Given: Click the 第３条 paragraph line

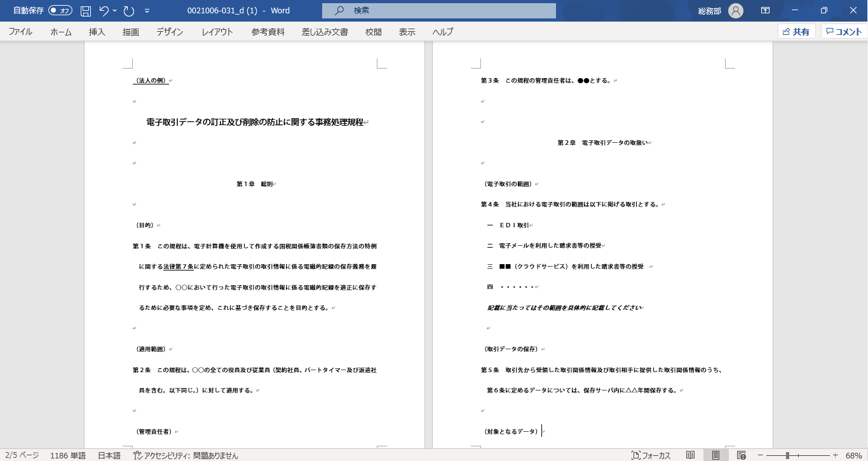Looking at the screenshot, I should (546, 81).
